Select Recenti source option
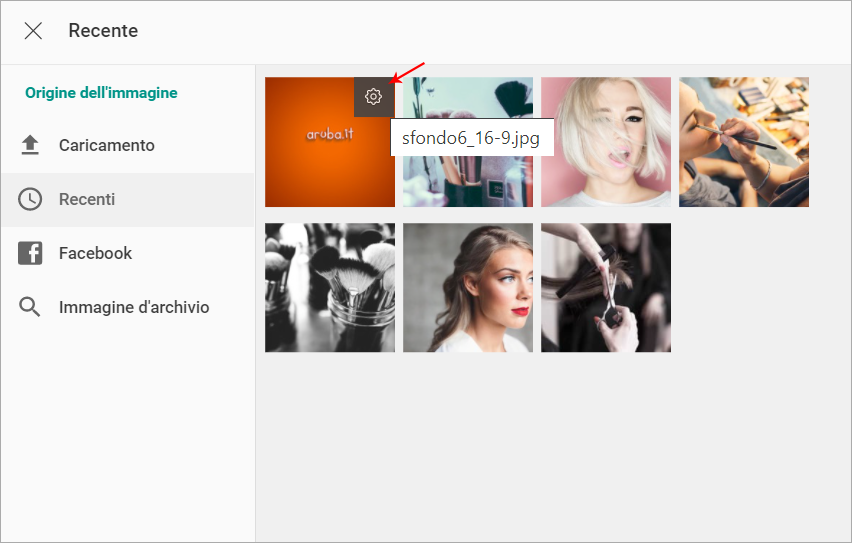 [x=128, y=199]
